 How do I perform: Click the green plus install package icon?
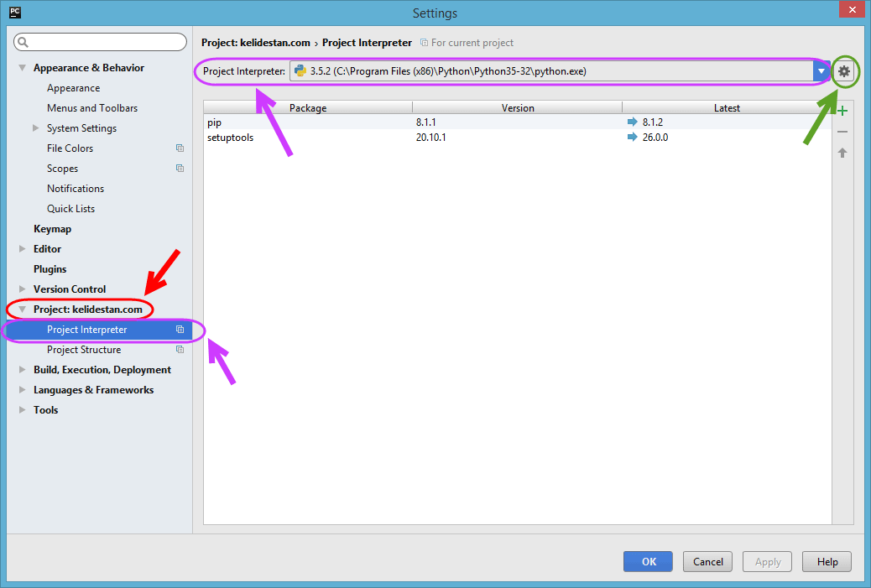tap(842, 111)
